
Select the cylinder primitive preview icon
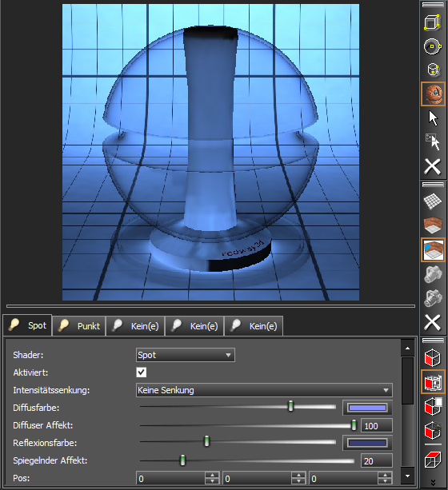tap(433, 70)
